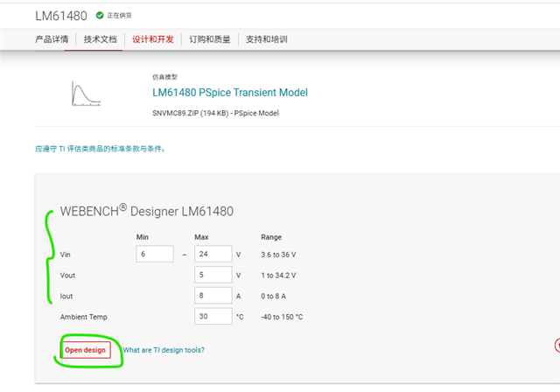Switch to 技术文档 tab
Viewport: 560px width, 392px height.
coord(101,39)
